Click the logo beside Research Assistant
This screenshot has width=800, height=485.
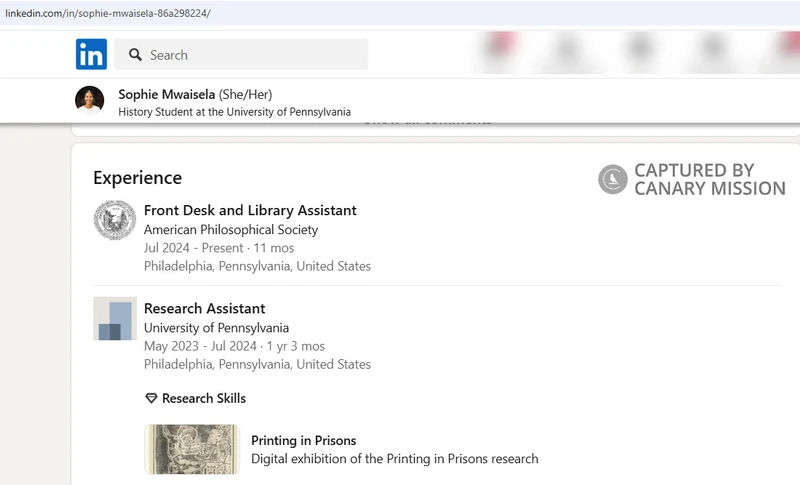(x=115, y=318)
